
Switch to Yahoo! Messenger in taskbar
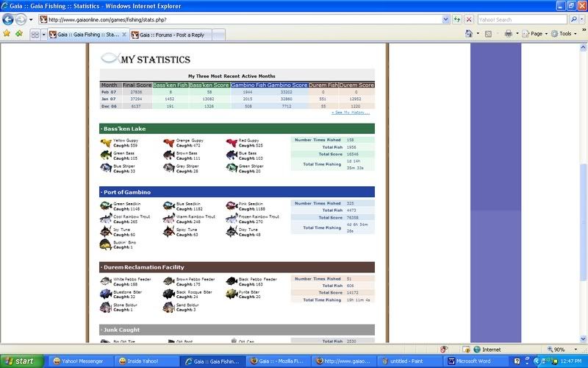tap(82, 361)
